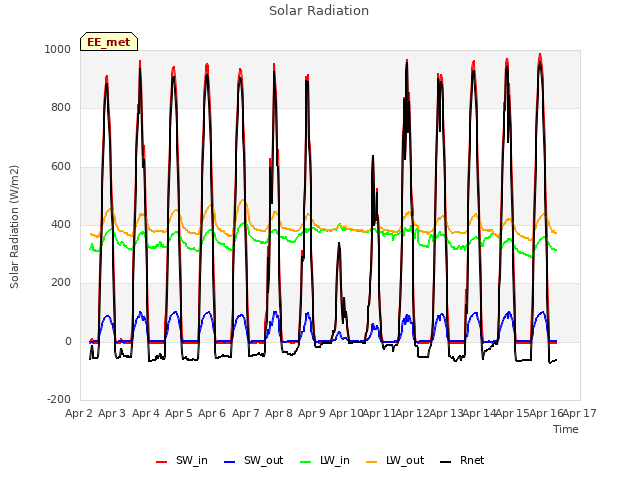The height and width of the screenshot is (480, 640).
Task: Click the Solar Radiation chart title
Action: click(319, 11)
